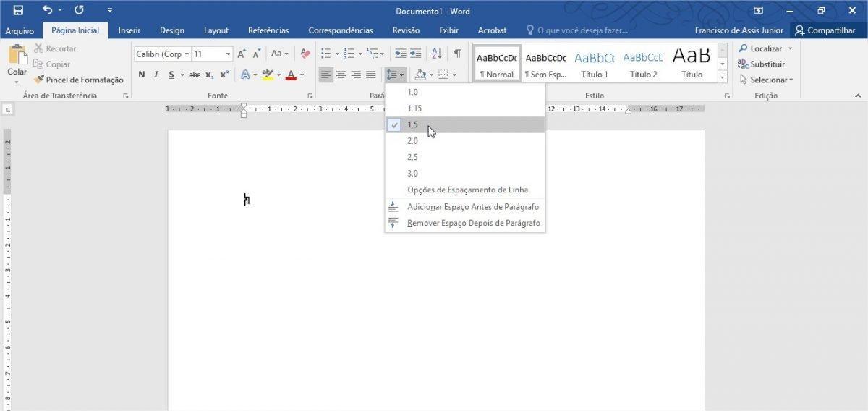Click the line spacing icon

pyautogui.click(x=391, y=75)
